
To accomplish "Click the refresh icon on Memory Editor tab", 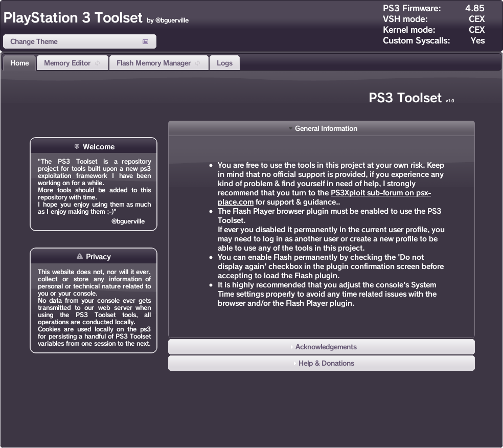I will [97, 63].
